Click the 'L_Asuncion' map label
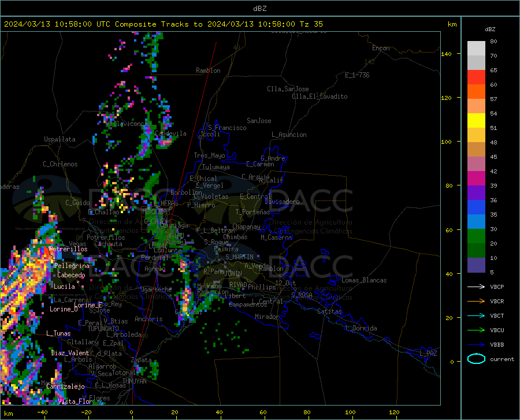The width and height of the screenshot is (520, 420). pyautogui.click(x=289, y=135)
